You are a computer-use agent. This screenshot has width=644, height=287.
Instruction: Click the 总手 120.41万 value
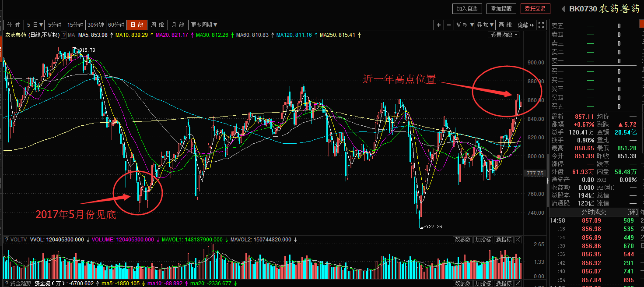tap(581, 132)
